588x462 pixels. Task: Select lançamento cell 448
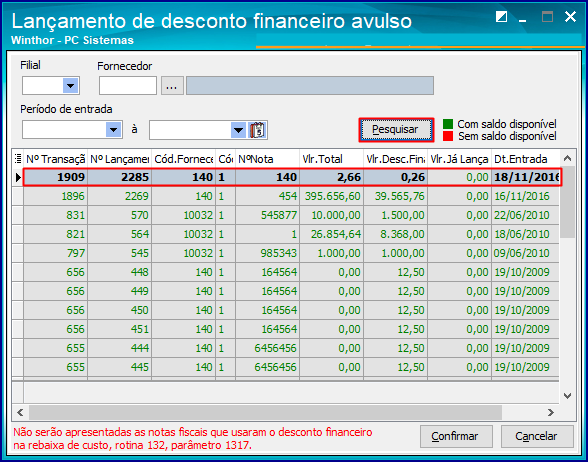pyautogui.click(x=120, y=272)
